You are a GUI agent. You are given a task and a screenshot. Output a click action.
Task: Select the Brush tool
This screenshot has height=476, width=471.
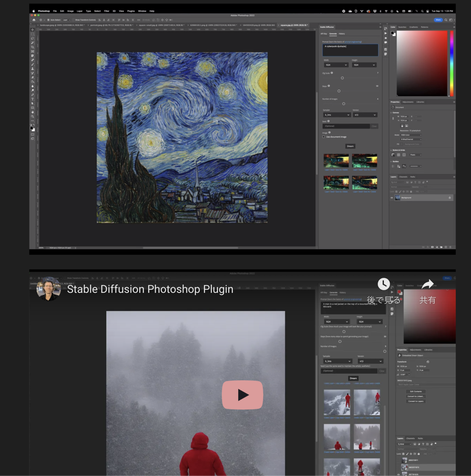click(x=33, y=64)
